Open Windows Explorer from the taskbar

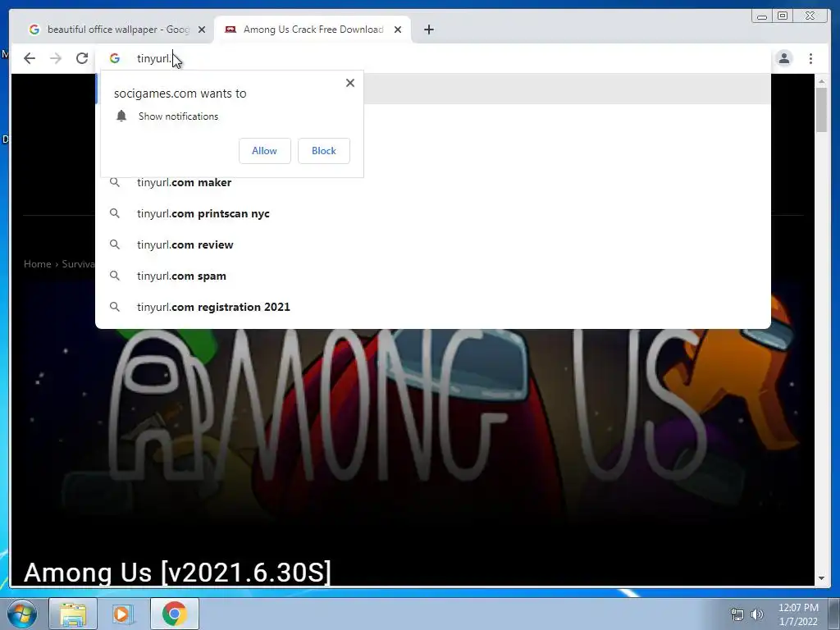click(73, 614)
